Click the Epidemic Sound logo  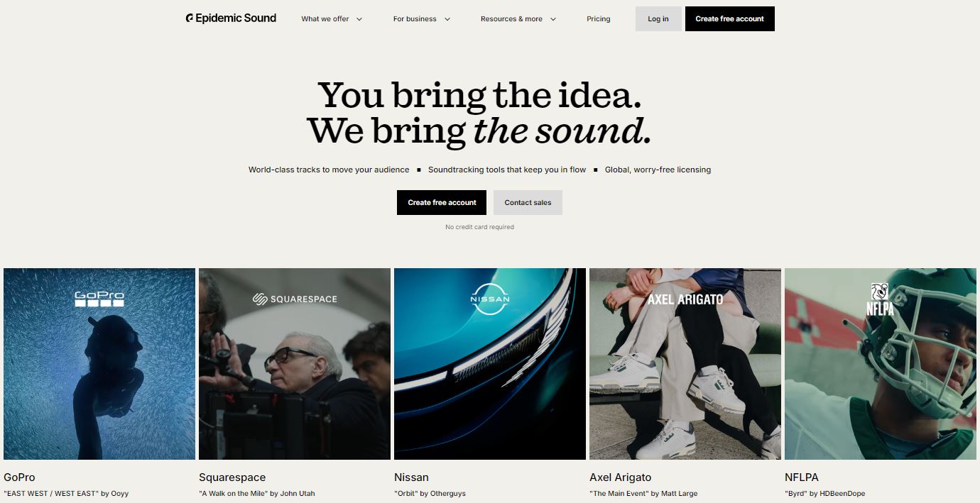[x=231, y=18]
